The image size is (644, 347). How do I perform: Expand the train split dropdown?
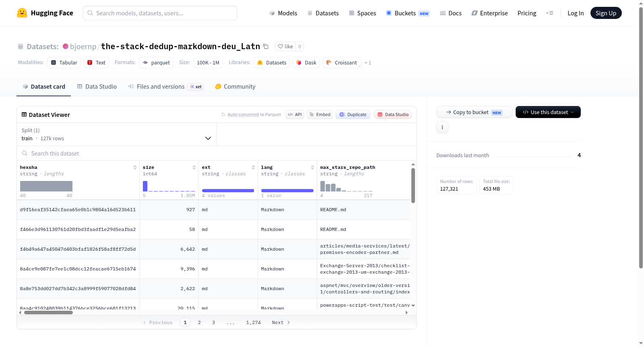pos(116,134)
